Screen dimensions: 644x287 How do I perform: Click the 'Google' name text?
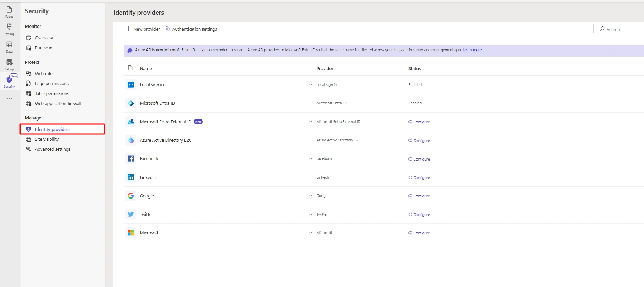147,196
